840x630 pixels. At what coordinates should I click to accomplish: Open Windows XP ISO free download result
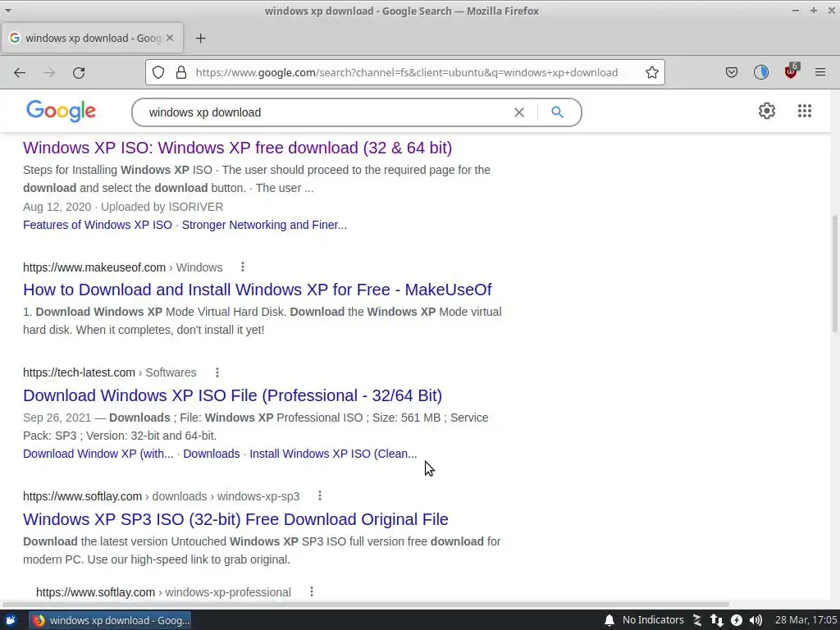click(237, 148)
